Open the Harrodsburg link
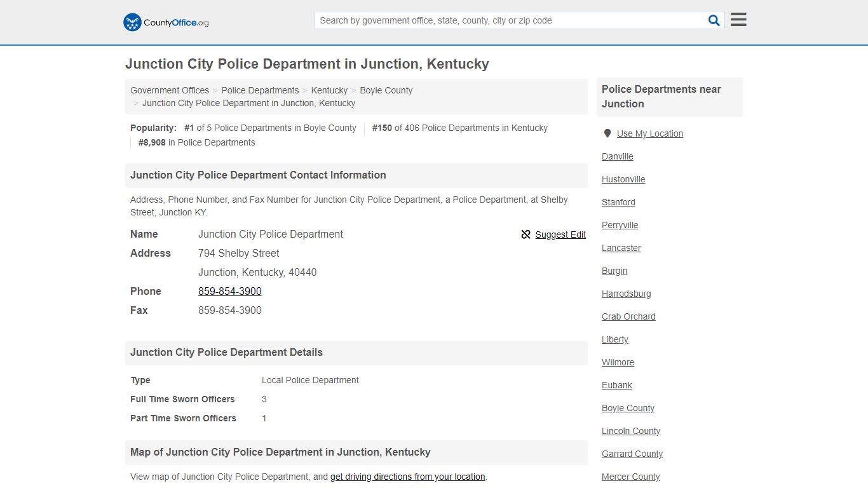Screen dimensions: 868x488 pyautogui.click(x=627, y=294)
